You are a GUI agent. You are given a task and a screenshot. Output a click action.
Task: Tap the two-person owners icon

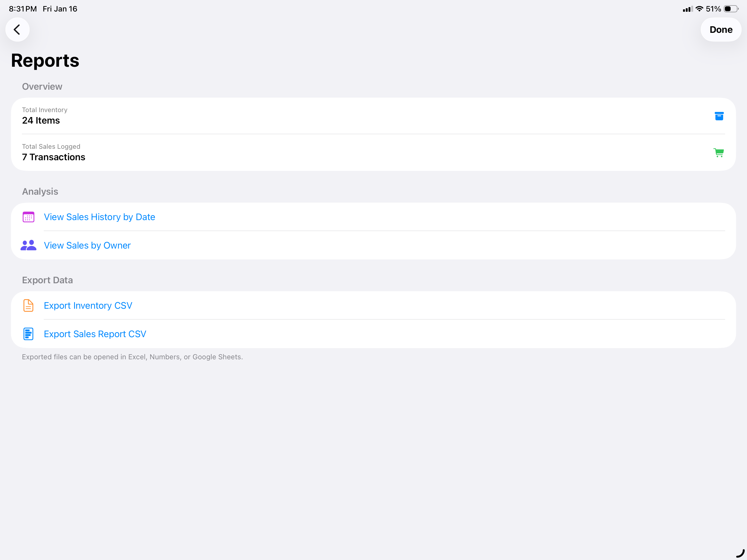click(28, 245)
